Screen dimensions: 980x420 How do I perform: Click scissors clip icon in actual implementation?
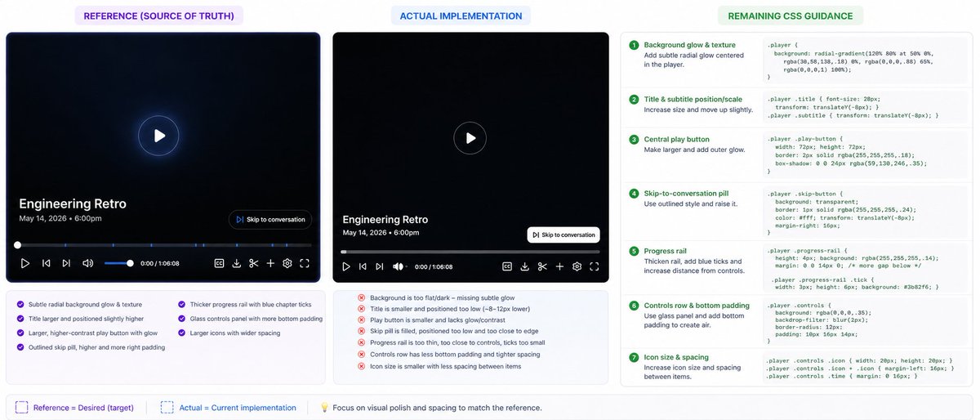[542, 266]
